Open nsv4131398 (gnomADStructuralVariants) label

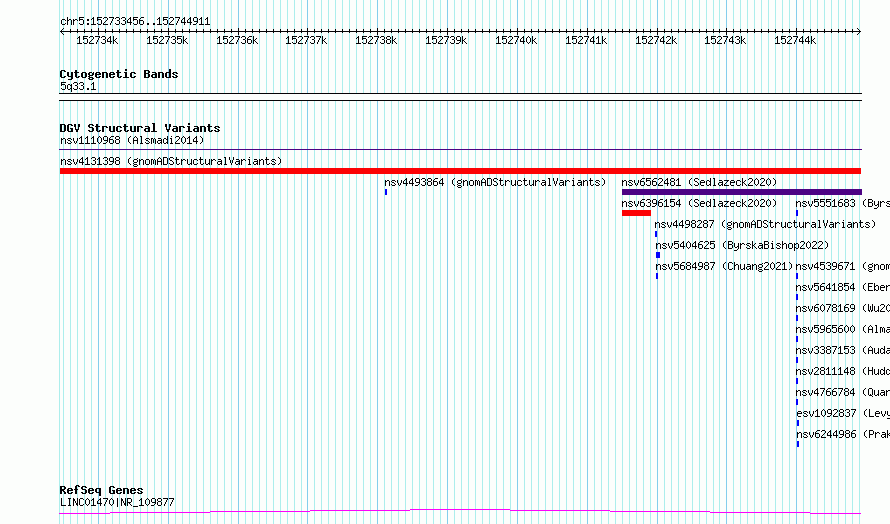click(x=171, y=161)
